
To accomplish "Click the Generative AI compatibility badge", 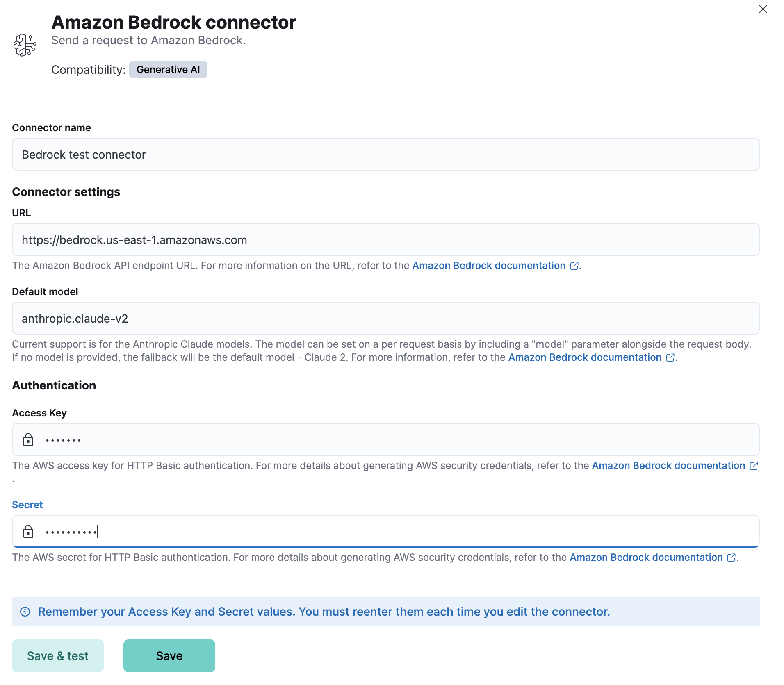I will click(168, 70).
